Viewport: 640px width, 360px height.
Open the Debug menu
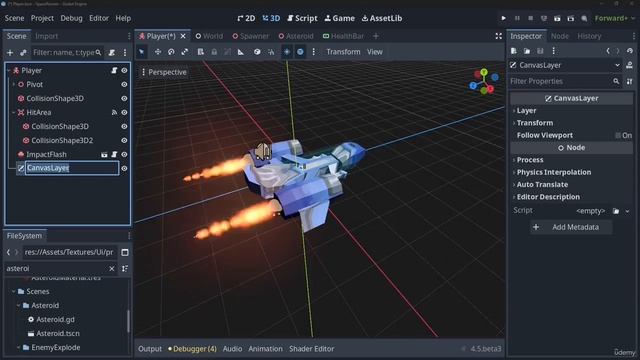[71, 18]
